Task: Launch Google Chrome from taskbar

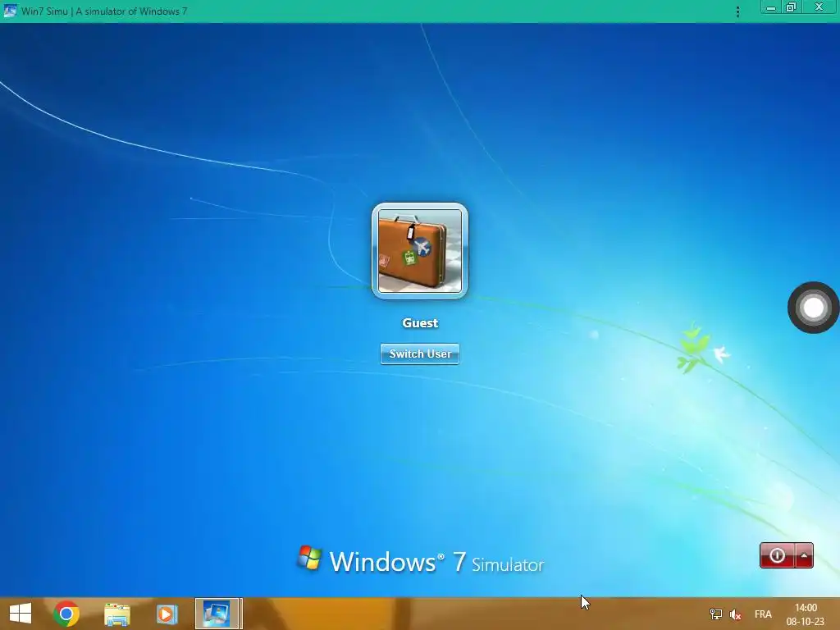Action: point(66,614)
